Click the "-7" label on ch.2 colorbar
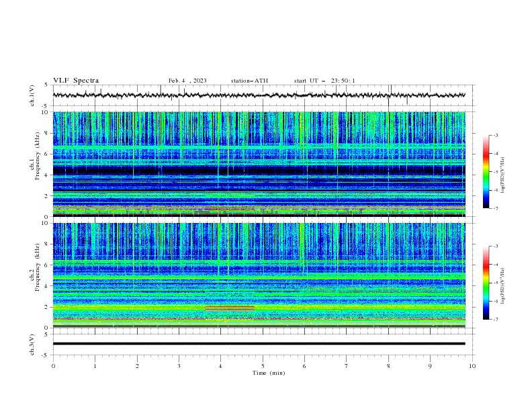 [x=496, y=320]
